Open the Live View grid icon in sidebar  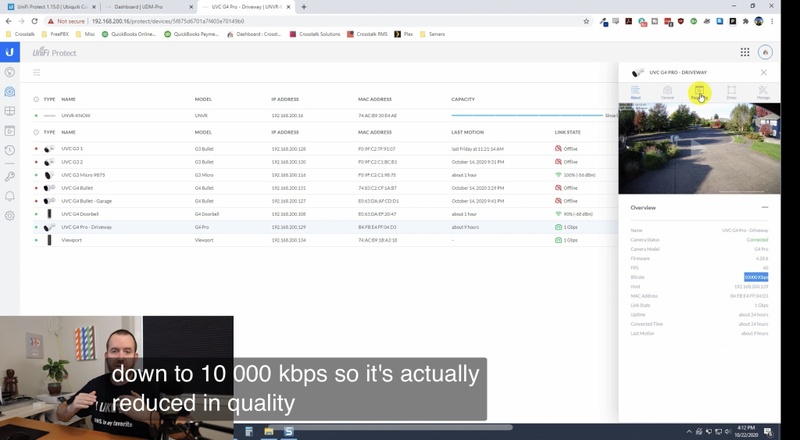coord(10,111)
